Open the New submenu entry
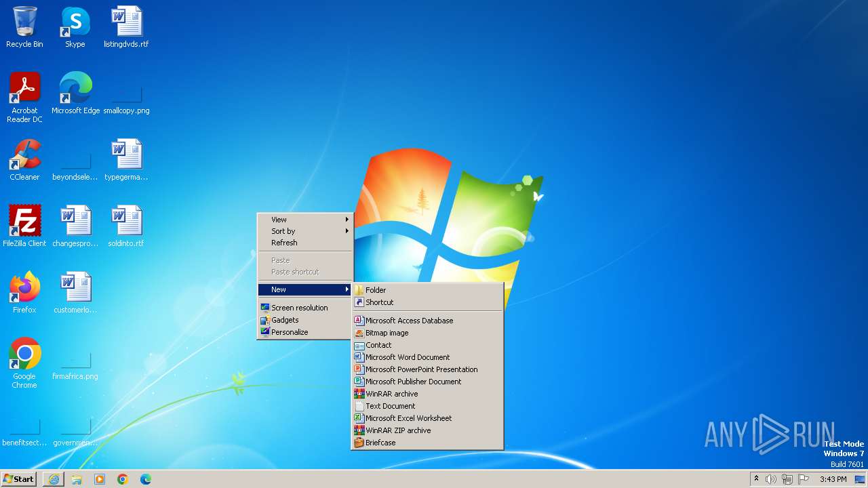 tap(305, 289)
